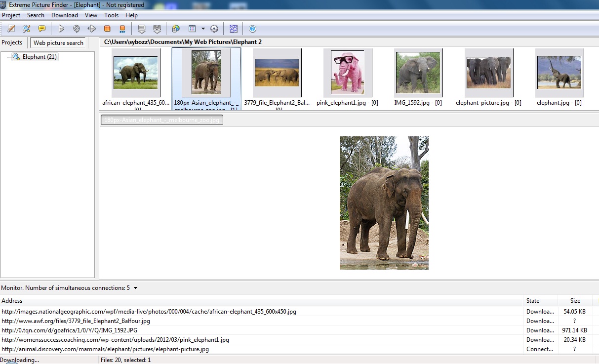Click the Connect... state cell
The image size is (599, 364).
540,349
